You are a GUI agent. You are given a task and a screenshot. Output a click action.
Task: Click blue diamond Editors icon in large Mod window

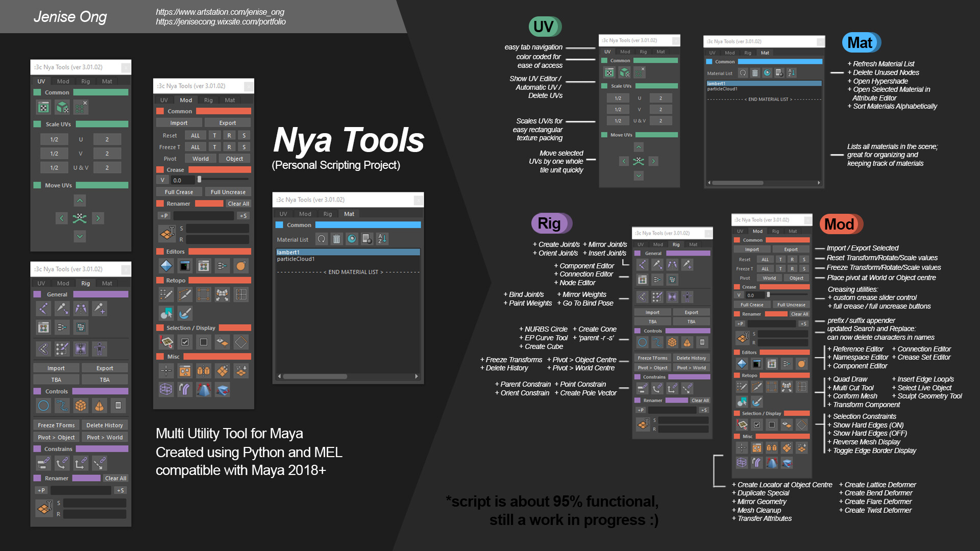click(x=166, y=266)
